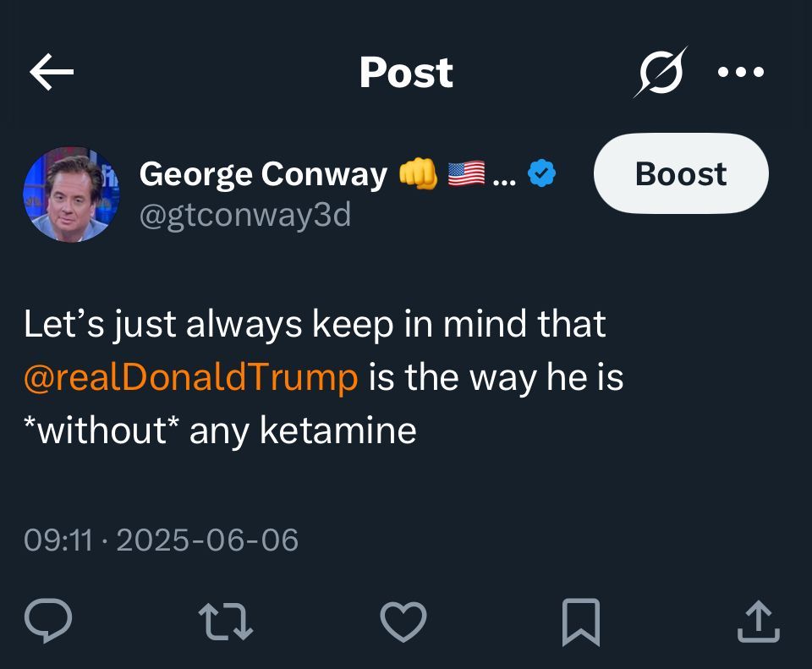Tap the blue verified checkmark badge

pos(541,173)
